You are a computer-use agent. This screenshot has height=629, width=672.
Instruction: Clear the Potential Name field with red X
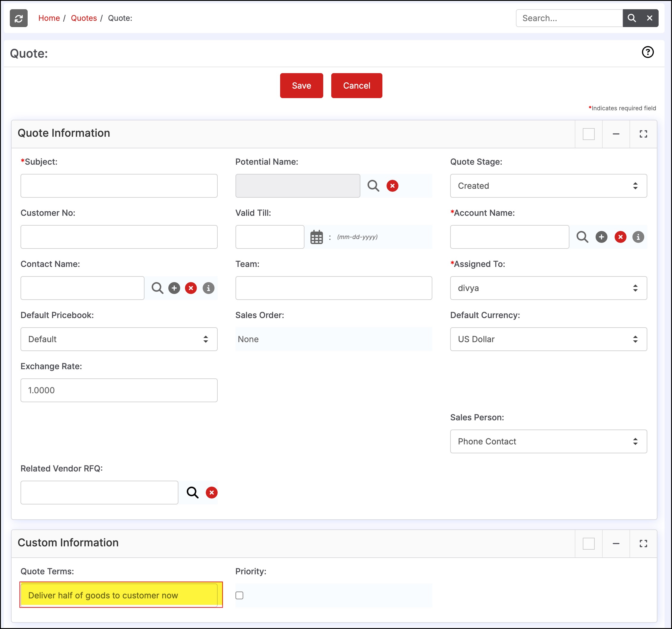click(x=392, y=186)
